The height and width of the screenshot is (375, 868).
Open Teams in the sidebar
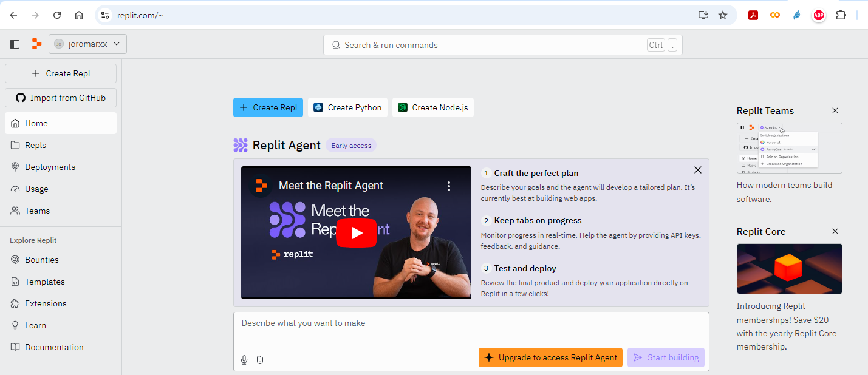coord(61,211)
